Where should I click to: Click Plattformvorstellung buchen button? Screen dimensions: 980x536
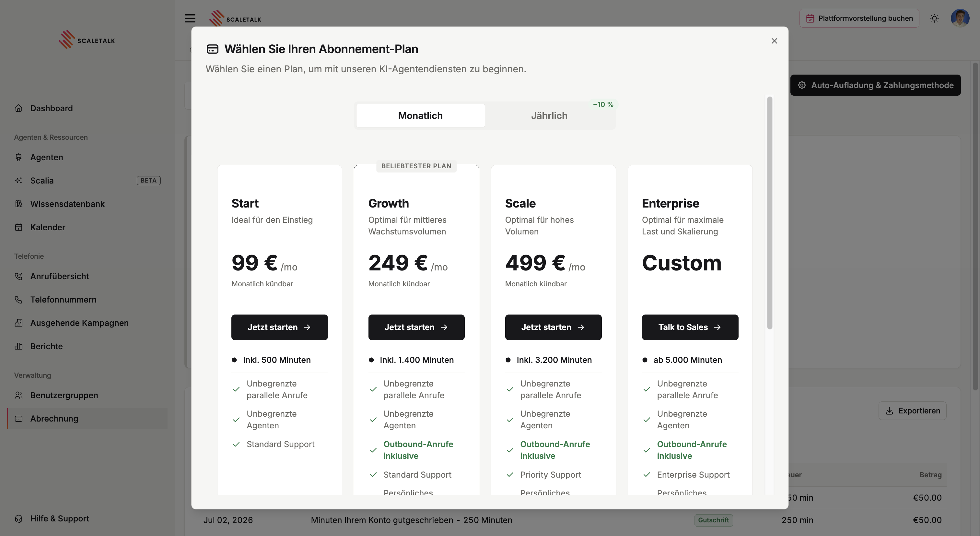pyautogui.click(x=859, y=18)
